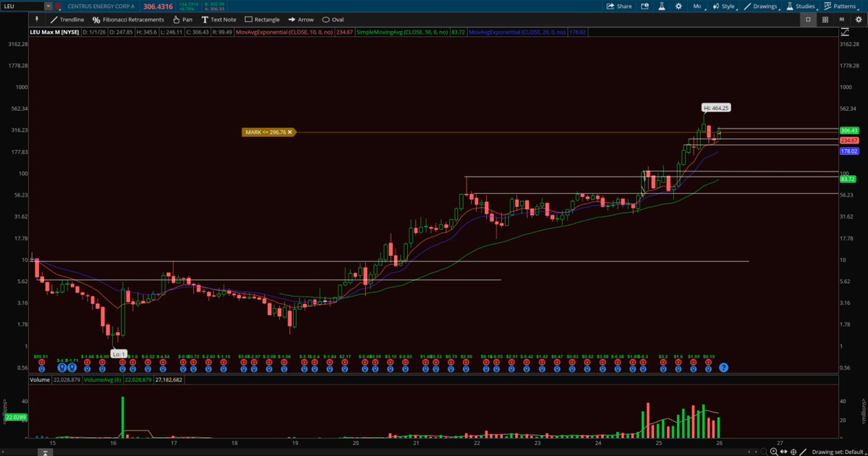Click the MovAvgExponential (CLOSE, 10) study label
The height and width of the screenshot is (456, 868).
[x=286, y=32]
